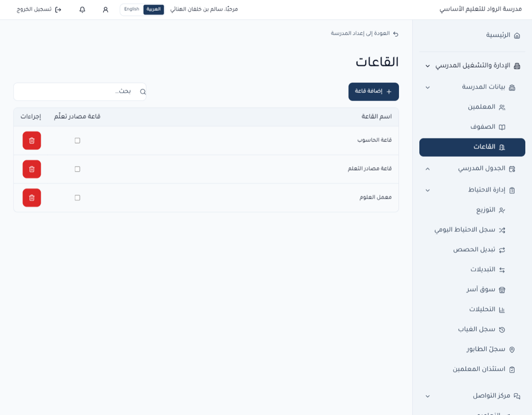Click the building icon beside الإدارة والتشغيل المدرسي
Screen dimensions: 532x415
(x=517, y=66)
